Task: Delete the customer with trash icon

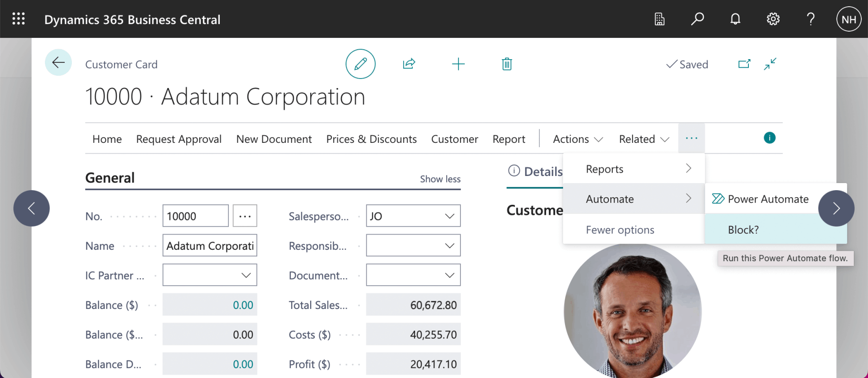Action: (x=507, y=64)
